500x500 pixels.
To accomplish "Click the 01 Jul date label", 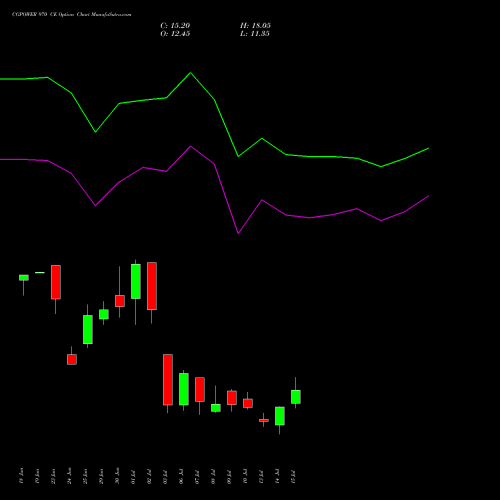I will pyautogui.click(x=134, y=477).
